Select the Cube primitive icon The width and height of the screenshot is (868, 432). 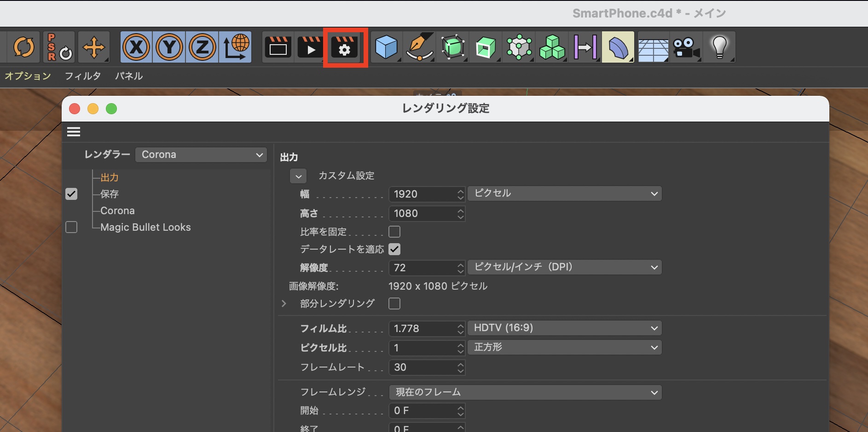click(x=386, y=47)
